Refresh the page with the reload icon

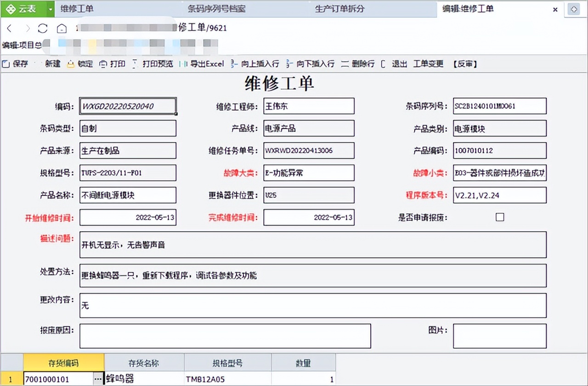pyautogui.click(x=43, y=28)
